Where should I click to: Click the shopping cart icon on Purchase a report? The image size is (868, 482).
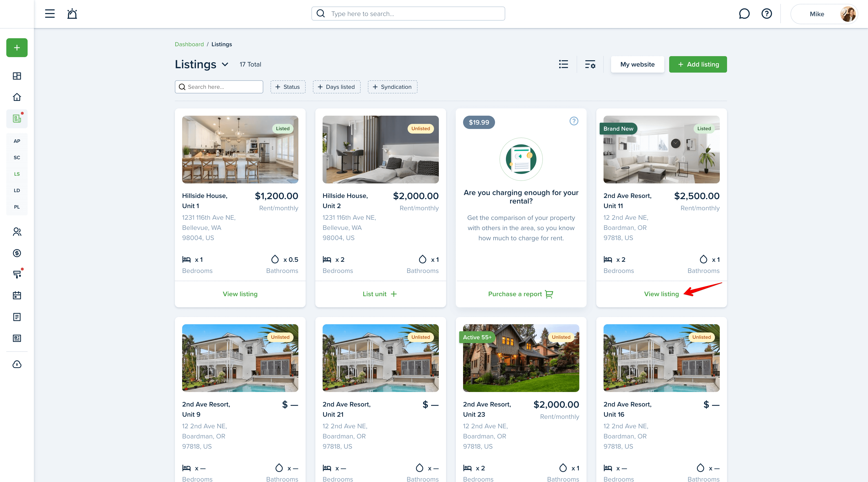click(549, 294)
